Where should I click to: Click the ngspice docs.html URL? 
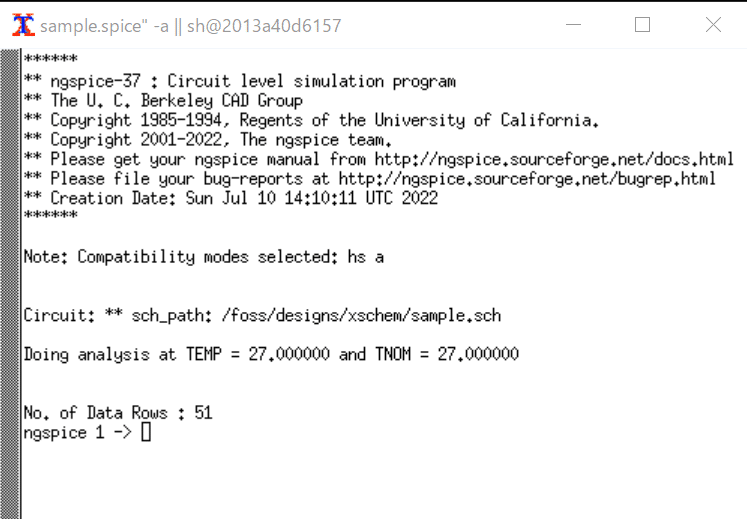554,159
